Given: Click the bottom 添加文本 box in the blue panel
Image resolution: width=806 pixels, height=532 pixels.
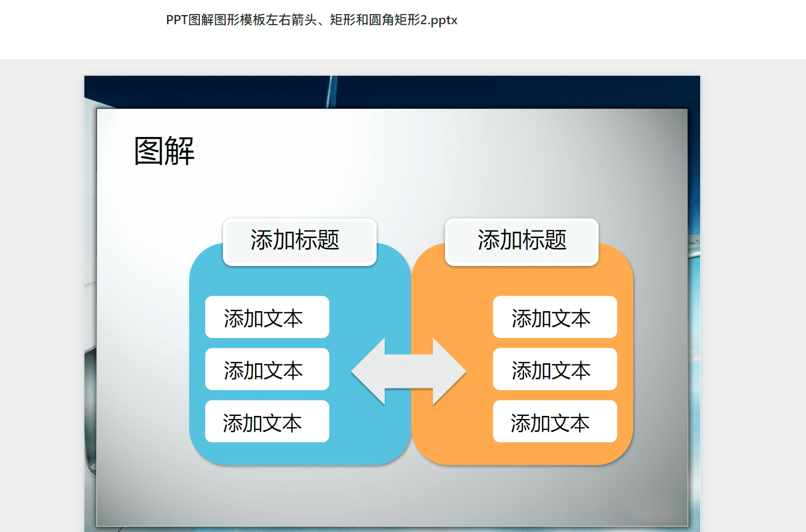Looking at the screenshot, I should 267,421.
